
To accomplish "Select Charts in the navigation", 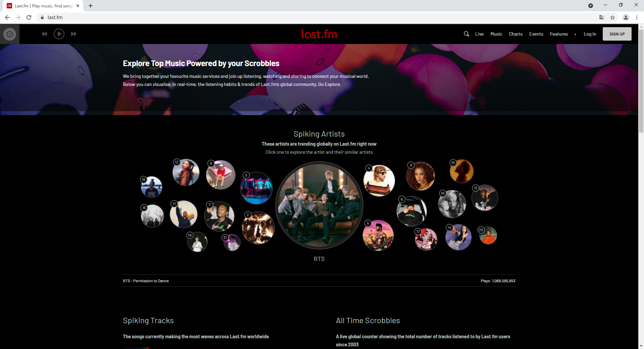I will 516,34.
